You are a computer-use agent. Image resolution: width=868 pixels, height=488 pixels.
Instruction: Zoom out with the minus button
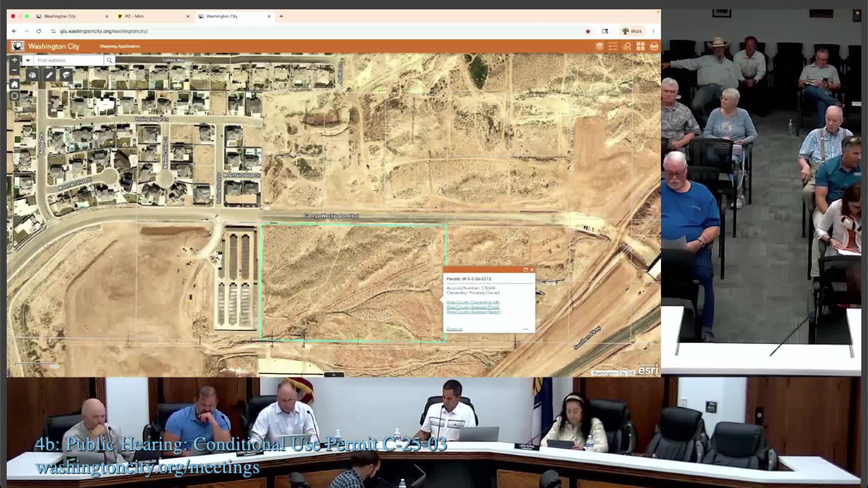coord(14,70)
